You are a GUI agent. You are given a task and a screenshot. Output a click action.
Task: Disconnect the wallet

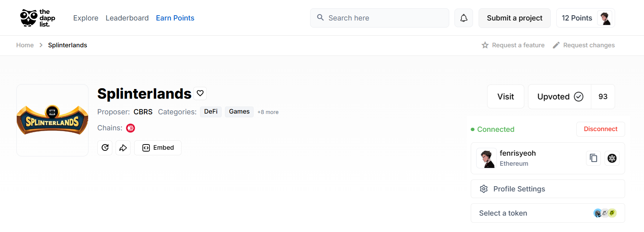pos(600,129)
